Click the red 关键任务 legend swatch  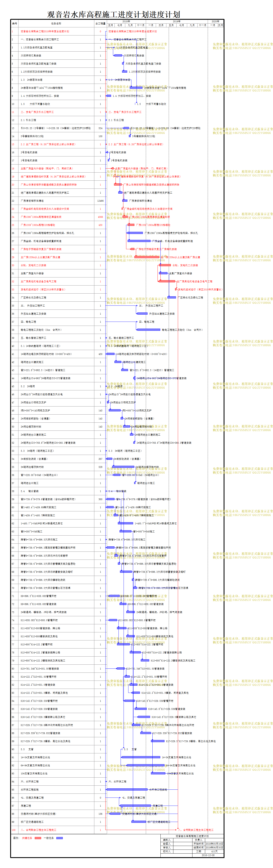coord(38,838)
